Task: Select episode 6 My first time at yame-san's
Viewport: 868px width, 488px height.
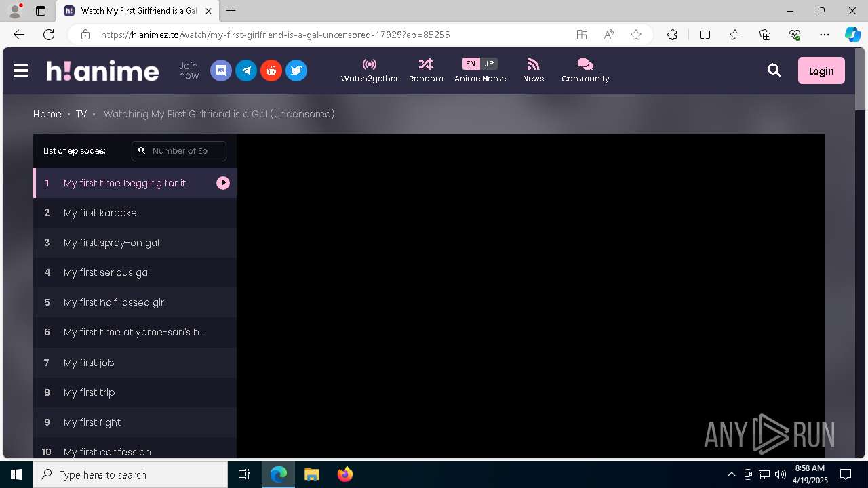Action: pyautogui.click(x=135, y=332)
